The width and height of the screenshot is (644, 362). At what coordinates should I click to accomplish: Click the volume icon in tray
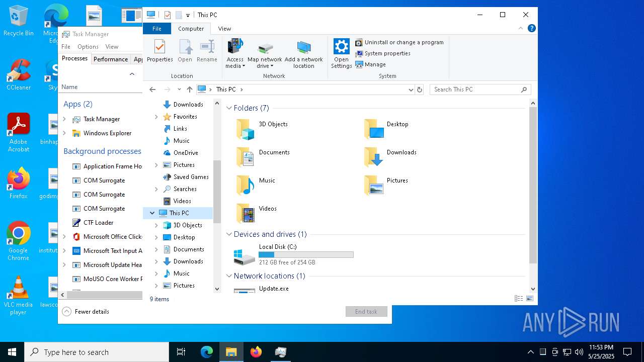[x=579, y=352]
